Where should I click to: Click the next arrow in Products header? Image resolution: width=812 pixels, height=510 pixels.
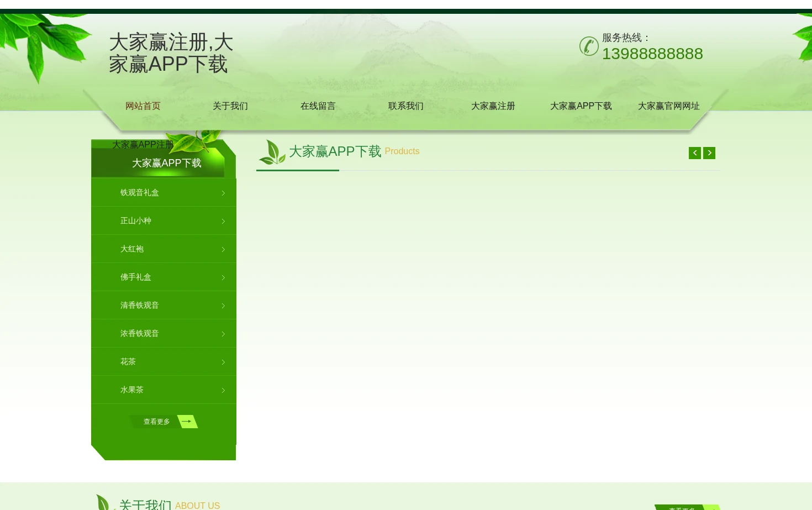709,153
